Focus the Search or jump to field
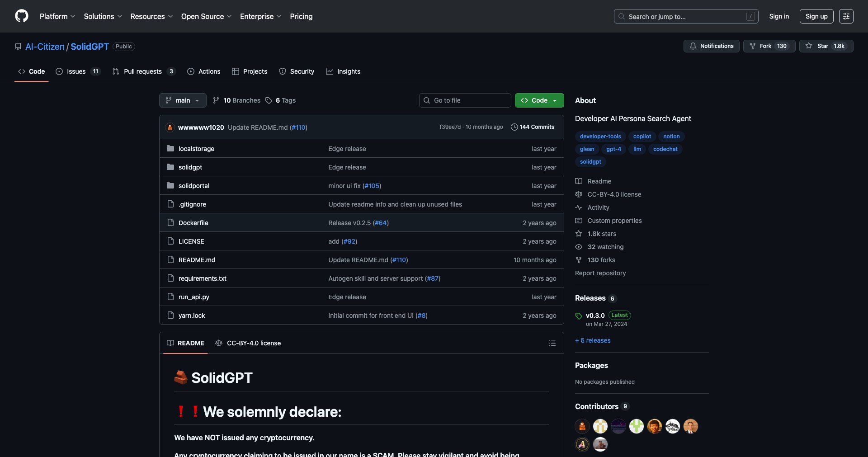This screenshot has height=457, width=868. 686,16
